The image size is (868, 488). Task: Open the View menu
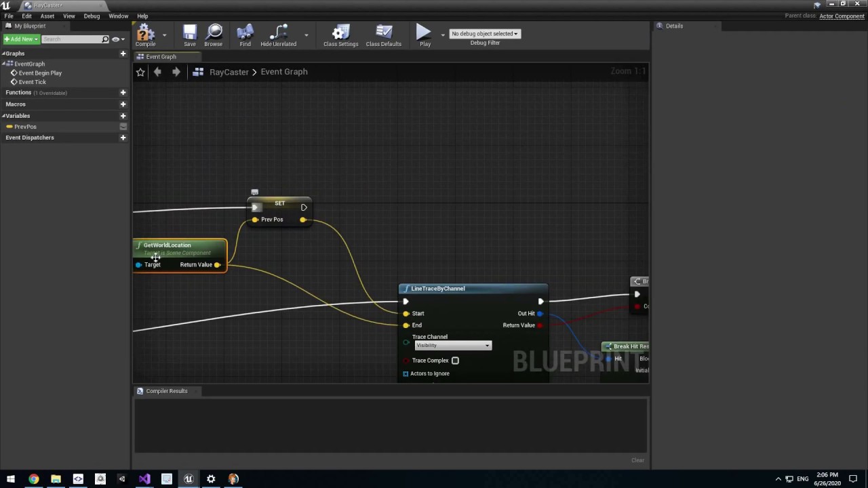pos(69,16)
